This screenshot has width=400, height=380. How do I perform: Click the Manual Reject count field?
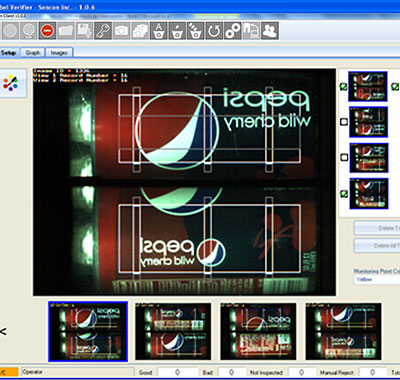tap(373, 372)
